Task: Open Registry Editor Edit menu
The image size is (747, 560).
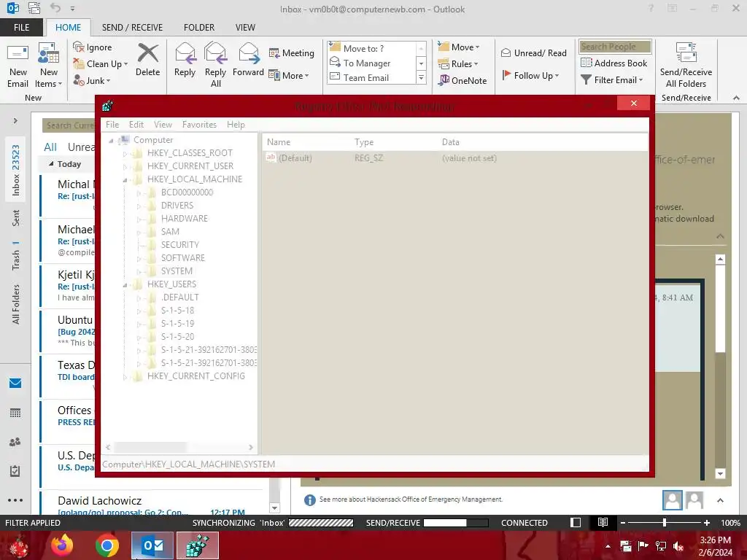Action: click(136, 124)
